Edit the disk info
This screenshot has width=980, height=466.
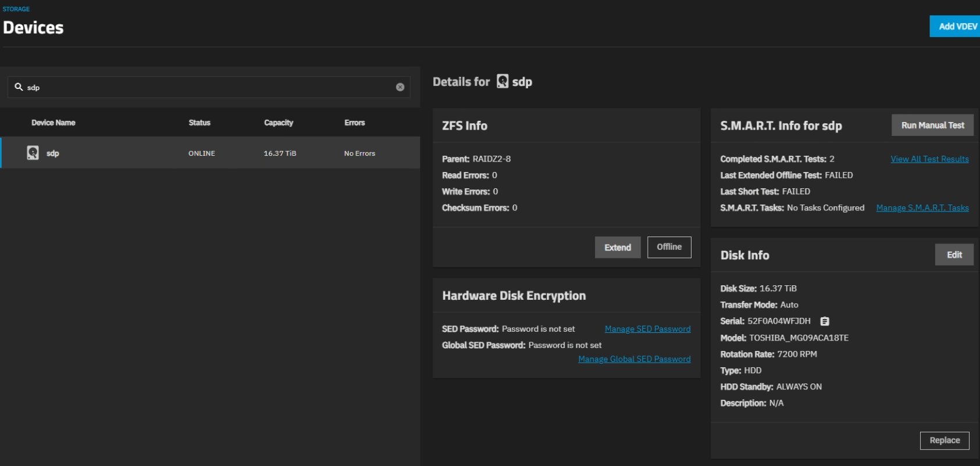pyautogui.click(x=954, y=255)
